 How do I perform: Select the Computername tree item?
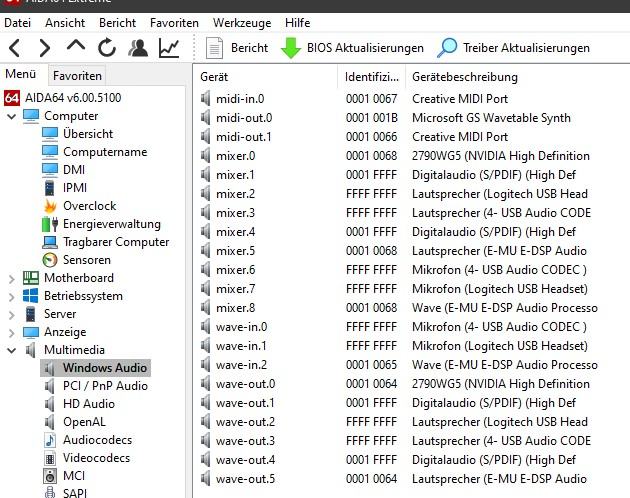pyautogui.click(x=105, y=152)
